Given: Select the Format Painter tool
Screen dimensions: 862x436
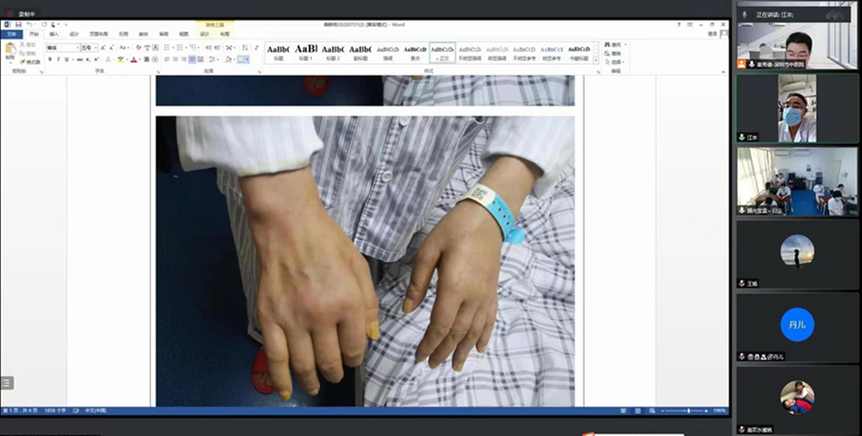Looking at the screenshot, I should point(32,62).
